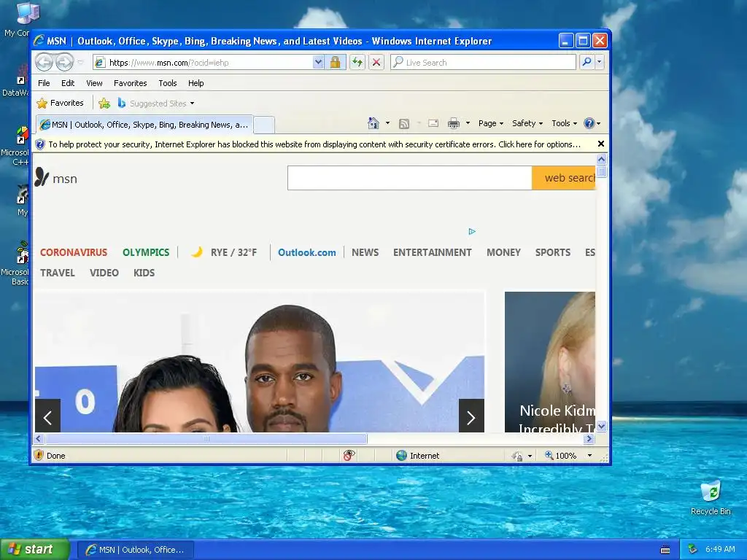Dismiss the information bar with X

[601, 144]
